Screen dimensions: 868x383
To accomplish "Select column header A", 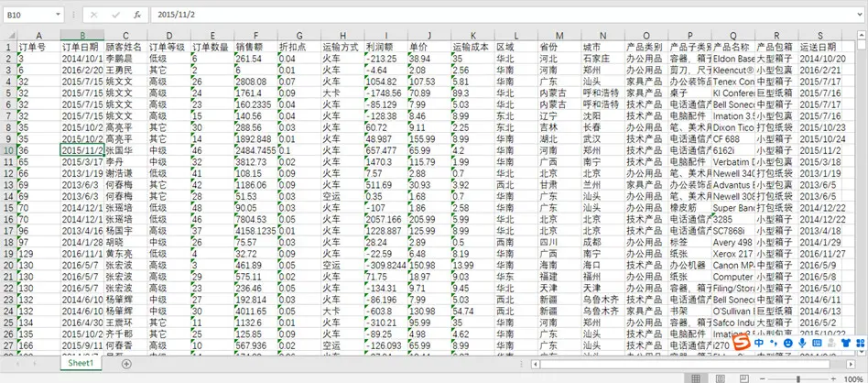I will 38,35.
